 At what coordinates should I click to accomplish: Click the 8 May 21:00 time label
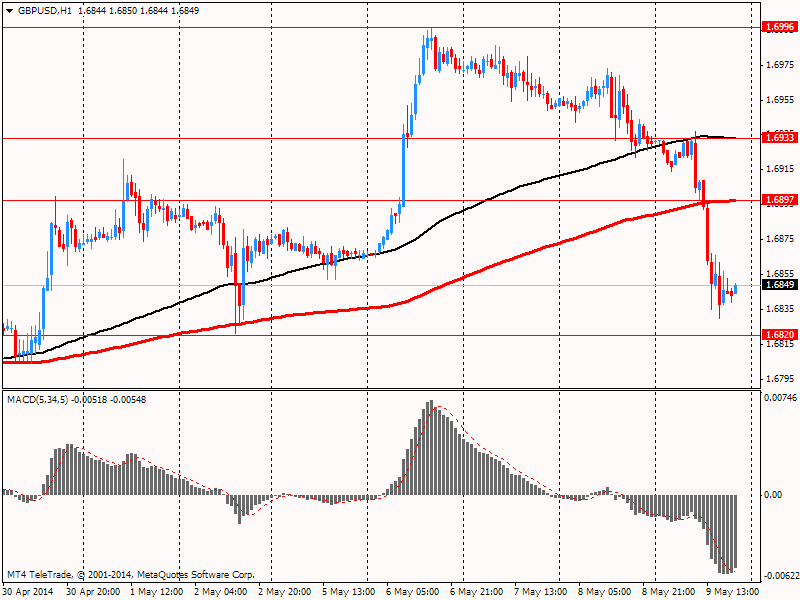coord(668,592)
